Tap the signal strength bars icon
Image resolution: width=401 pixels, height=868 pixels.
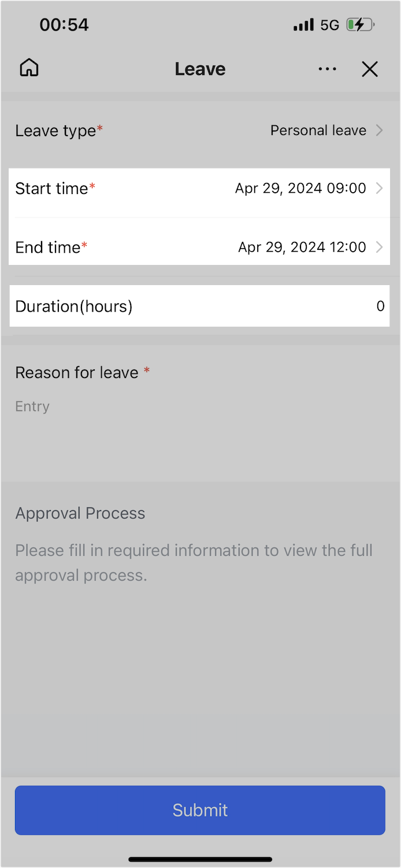303,24
